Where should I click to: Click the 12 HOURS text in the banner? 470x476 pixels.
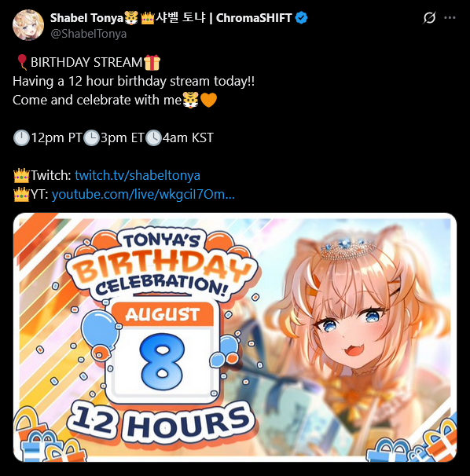click(x=160, y=424)
